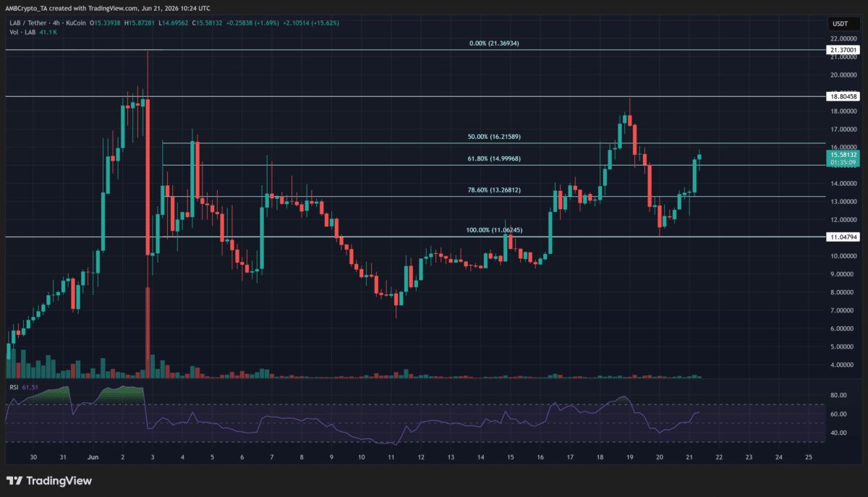Select date 11 on the time axis
This screenshot has width=868, height=497.
391,457
